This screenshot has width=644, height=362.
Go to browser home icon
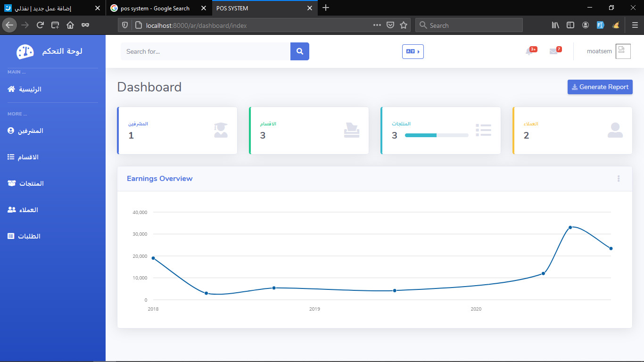click(70, 25)
